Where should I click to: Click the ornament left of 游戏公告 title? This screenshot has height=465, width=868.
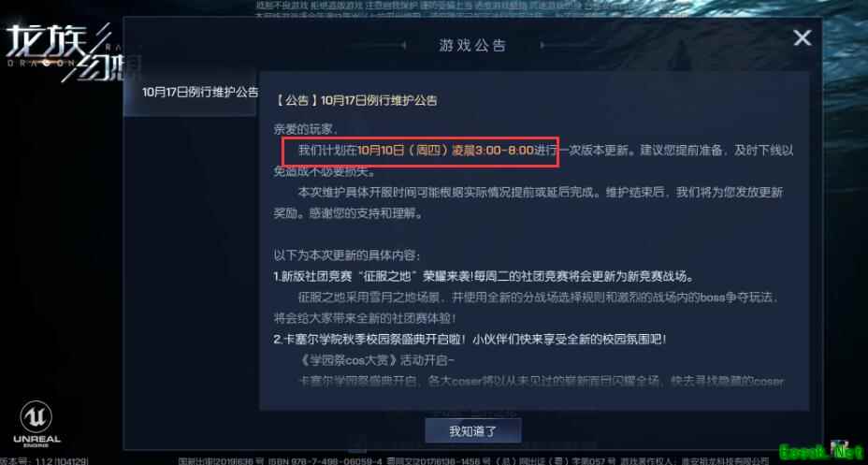click(x=402, y=46)
